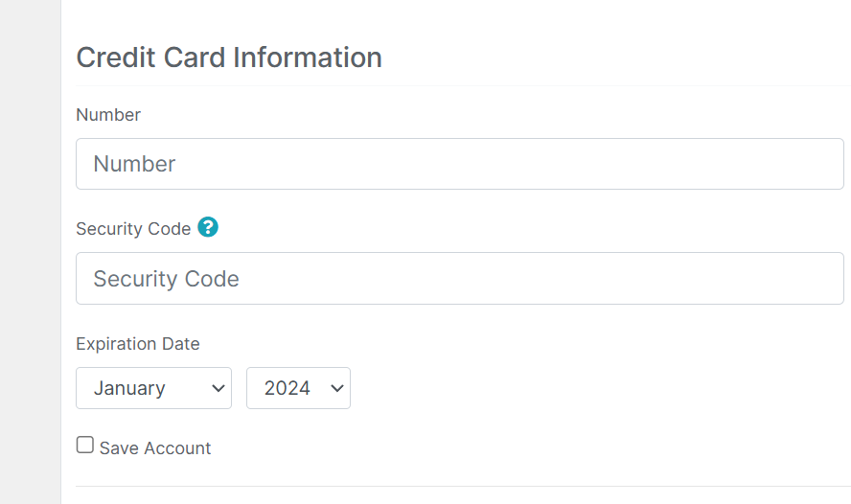Screen dimensions: 851x504
Task: Click the chevron arrow of the year selector
Action: pyautogui.click(x=337, y=388)
